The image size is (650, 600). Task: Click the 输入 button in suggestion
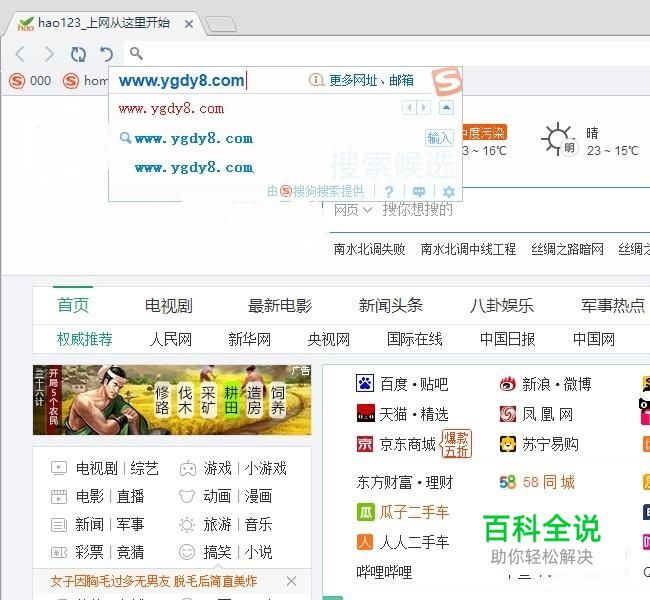click(x=439, y=138)
